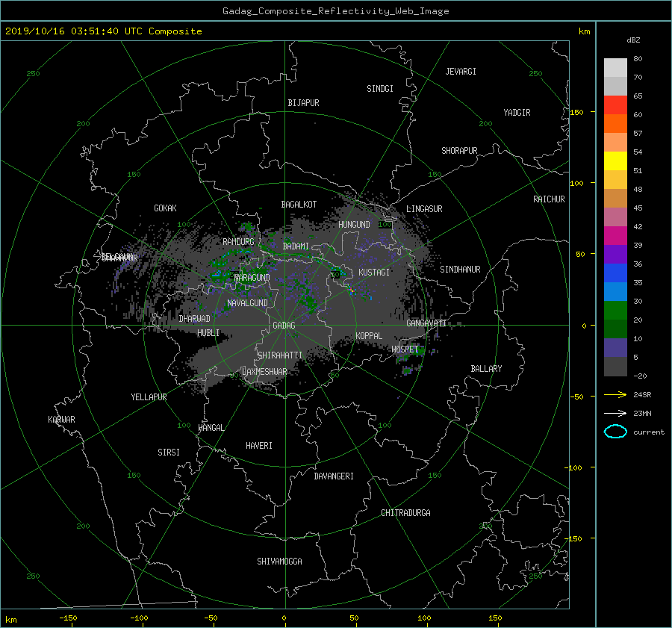Pick the purple 36-39 dBZ color band
Viewport: 672px width, 628px height.
tap(615, 254)
